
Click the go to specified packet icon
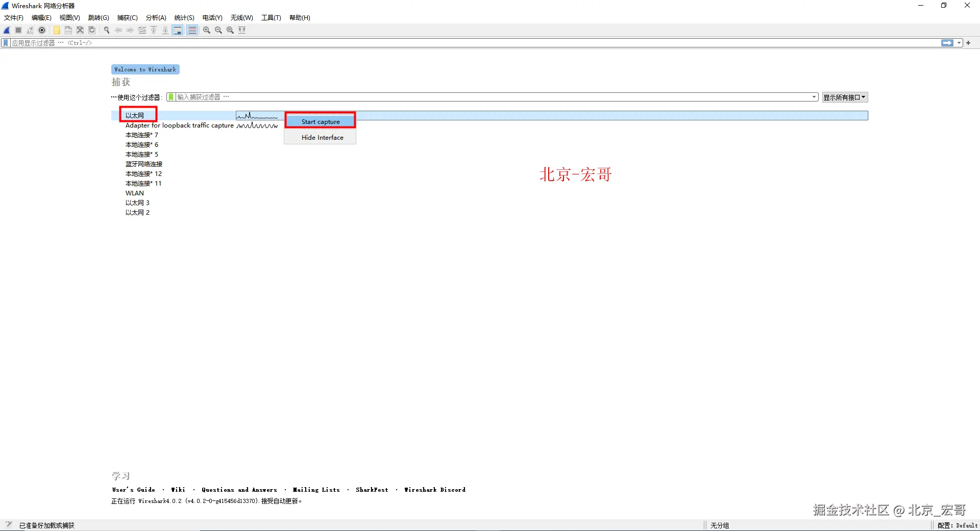pos(142,30)
